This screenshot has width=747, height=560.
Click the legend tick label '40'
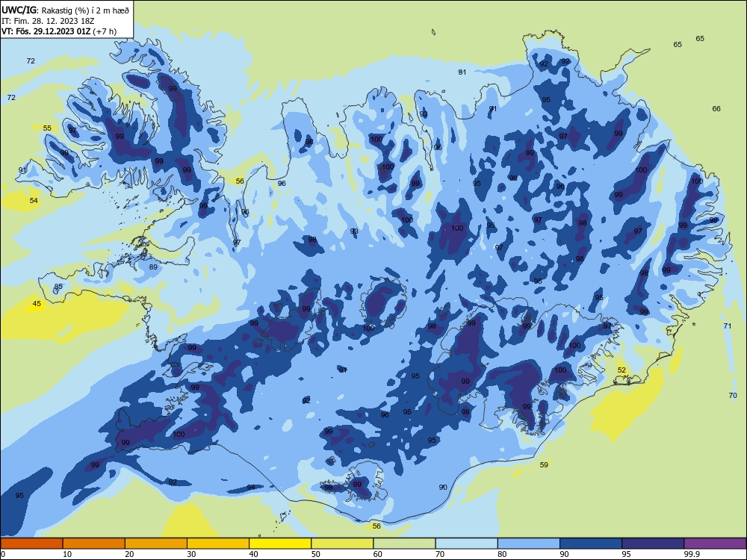click(254, 554)
